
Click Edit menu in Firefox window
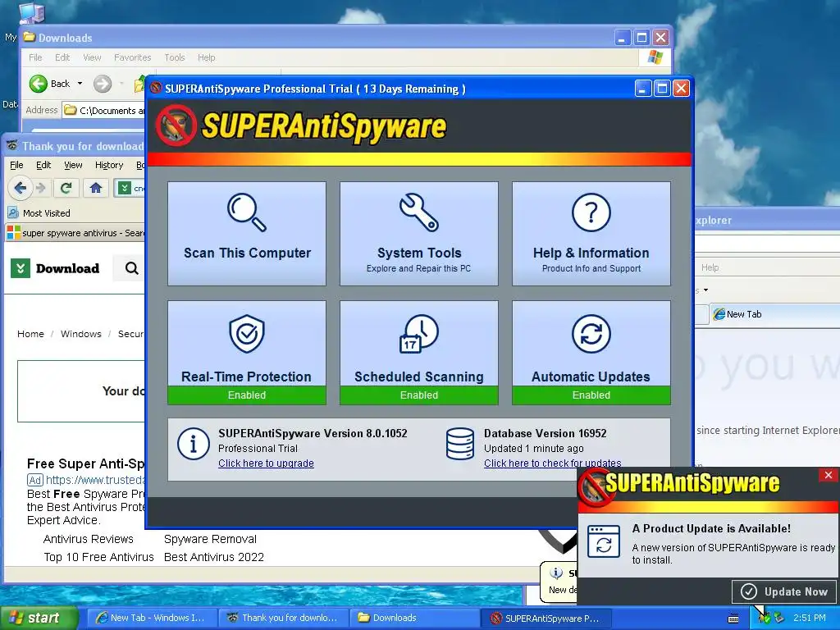point(43,165)
